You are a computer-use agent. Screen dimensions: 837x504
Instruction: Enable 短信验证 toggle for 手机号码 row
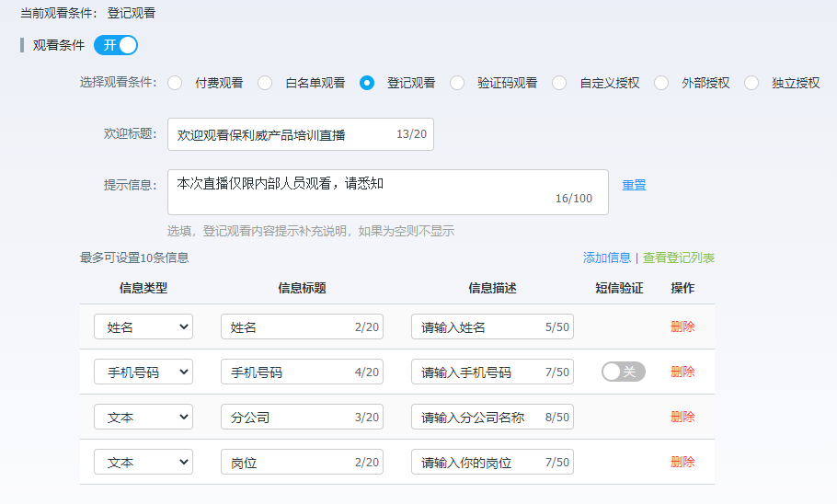click(623, 372)
